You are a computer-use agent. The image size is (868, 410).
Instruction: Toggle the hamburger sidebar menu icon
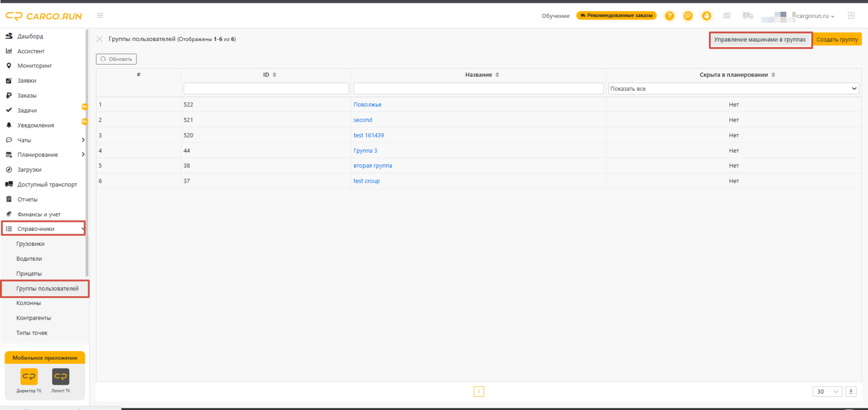pos(100,16)
